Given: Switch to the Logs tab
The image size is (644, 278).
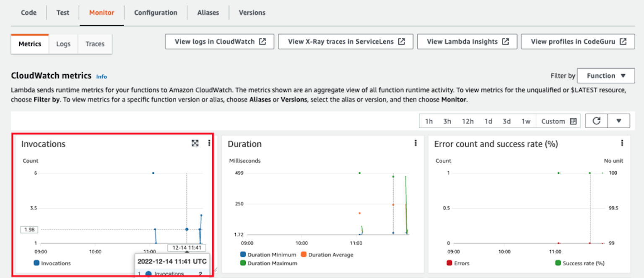Looking at the screenshot, I should coord(63,44).
